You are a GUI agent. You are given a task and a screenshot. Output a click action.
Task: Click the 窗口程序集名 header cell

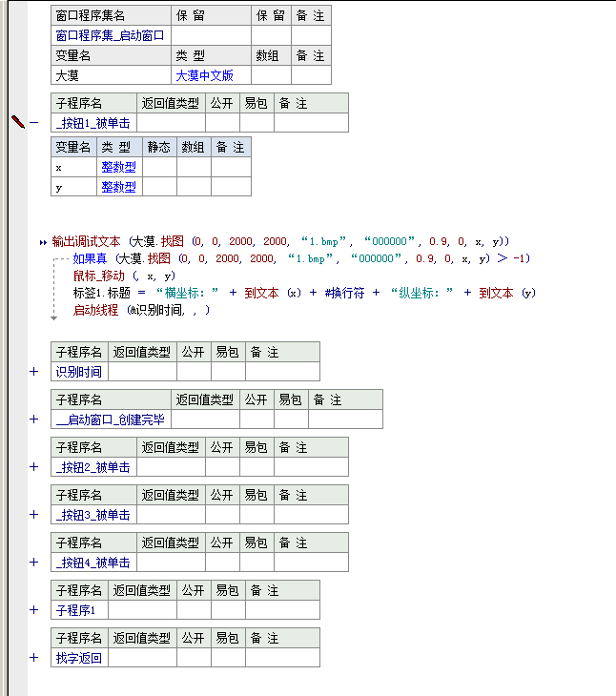111,15
